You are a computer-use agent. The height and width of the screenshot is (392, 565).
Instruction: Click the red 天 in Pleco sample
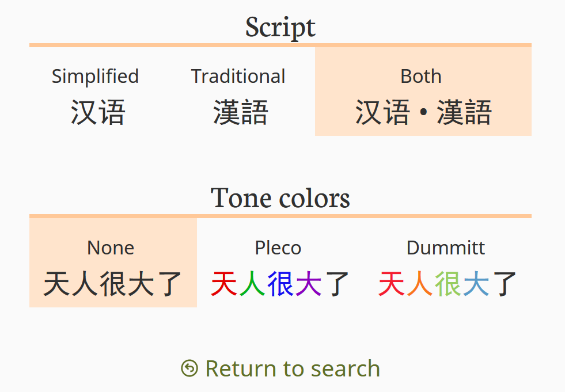tap(224, 284)
